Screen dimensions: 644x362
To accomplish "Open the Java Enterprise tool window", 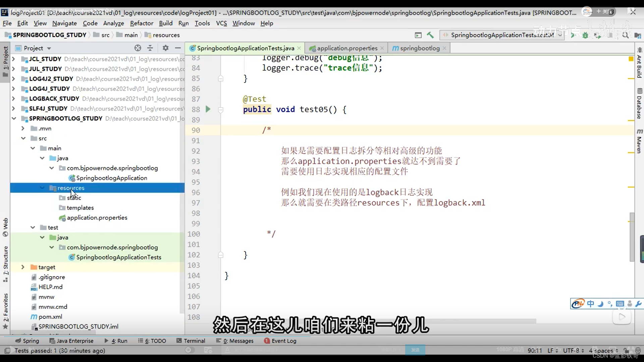I will click(71, 341).
